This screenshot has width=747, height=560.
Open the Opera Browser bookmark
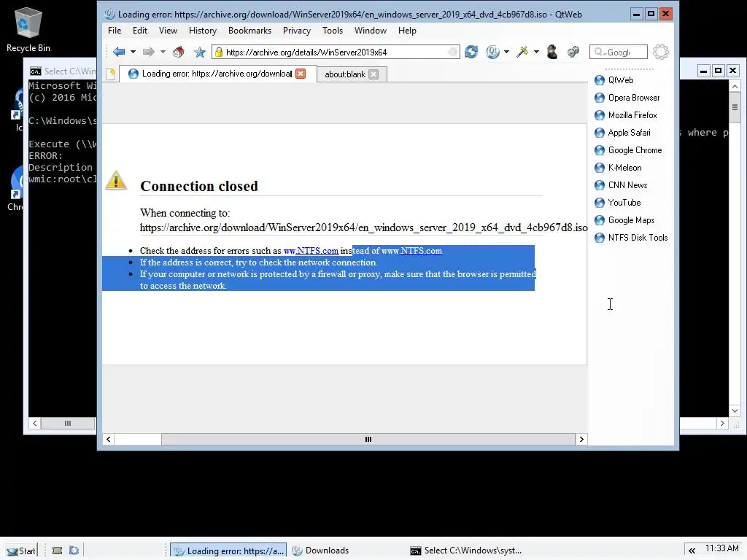627,98
